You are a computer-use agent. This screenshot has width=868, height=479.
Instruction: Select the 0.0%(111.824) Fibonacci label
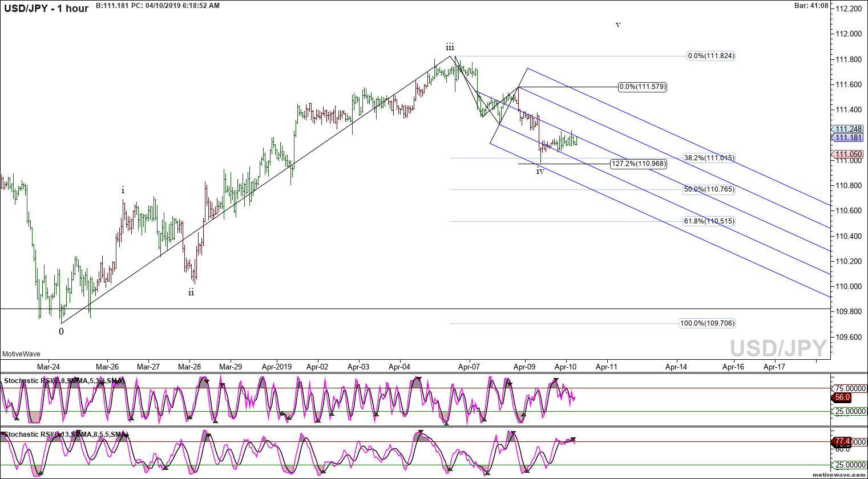(x=711, y=56)
